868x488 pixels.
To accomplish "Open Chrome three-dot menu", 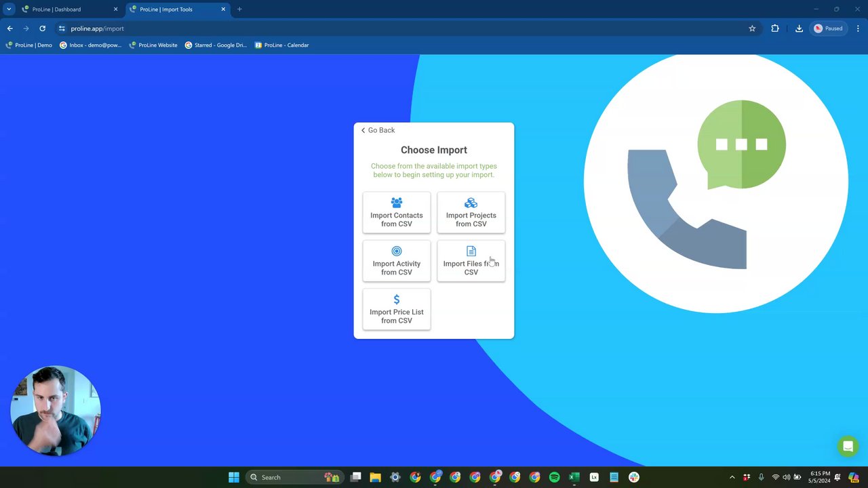I will (858, 28).
